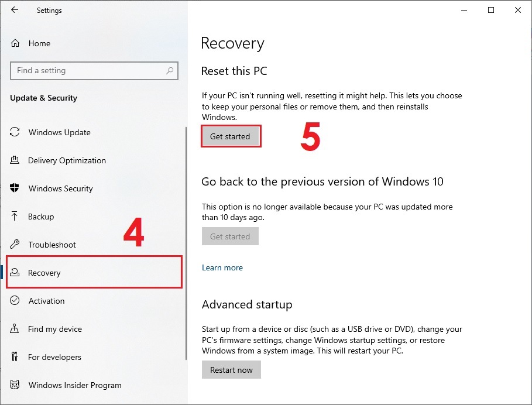Select the Windows Insider Program icon
Screen dimensions: 532x405
coord(15,385)
